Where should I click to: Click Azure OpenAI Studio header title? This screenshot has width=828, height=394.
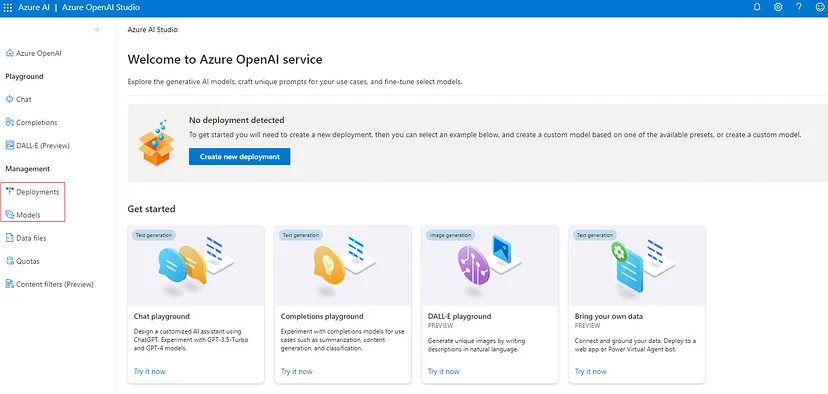tap(101, 8)
